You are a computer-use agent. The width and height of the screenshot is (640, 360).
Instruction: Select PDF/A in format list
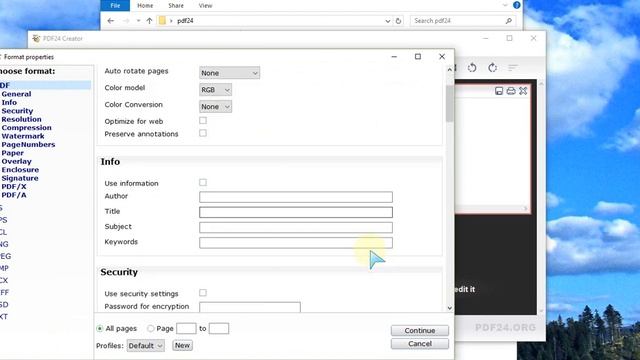point(14,195)
